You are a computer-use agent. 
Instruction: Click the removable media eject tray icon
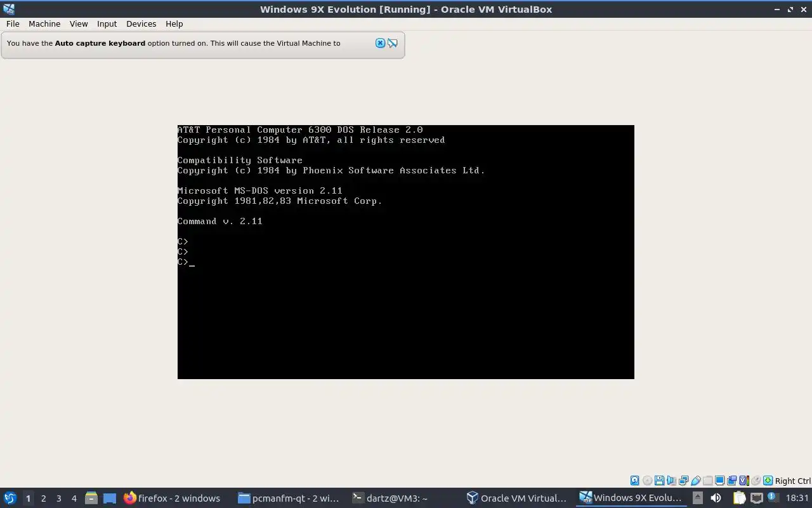[698, 498]
